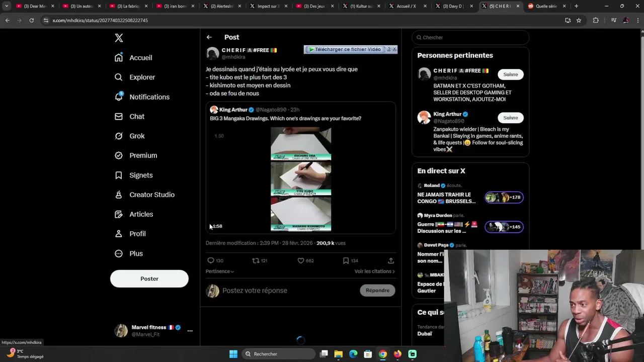644x362 pixels.
Task: Click the Dubaï trending topic
Action: pyautogui.click(x=425, y=334)
